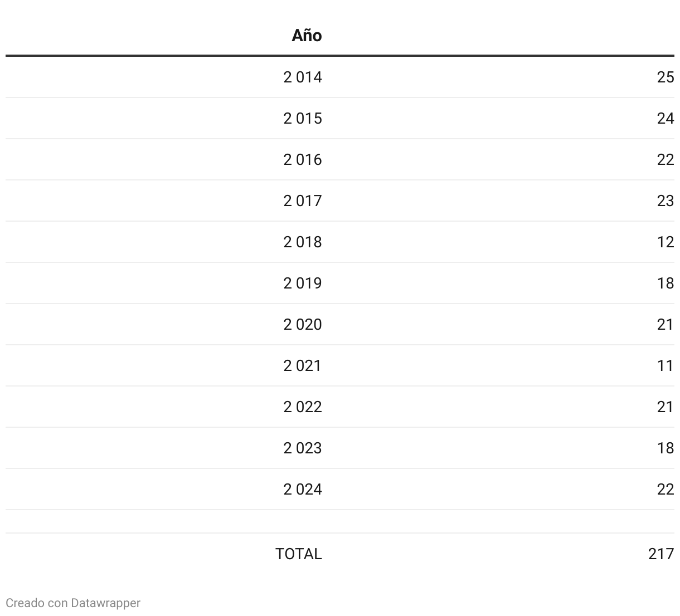This screenshot has width=680, height=616.
Task: Select the 2 018 year cell
Action: tap(302, 242)
